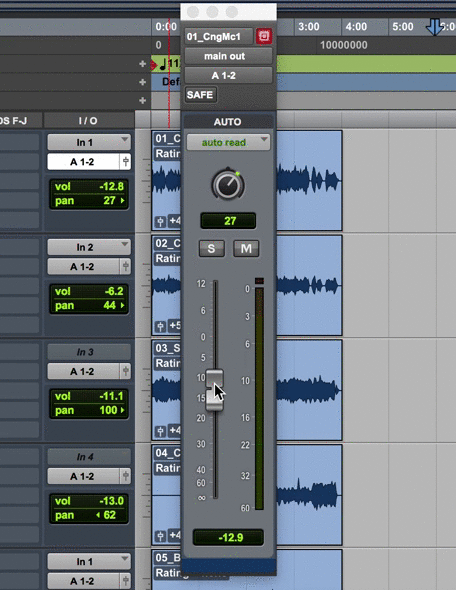Screen dimensions: 456x590
Task: Open output window icon on the In 3 track
Action: tap(126, 371)
